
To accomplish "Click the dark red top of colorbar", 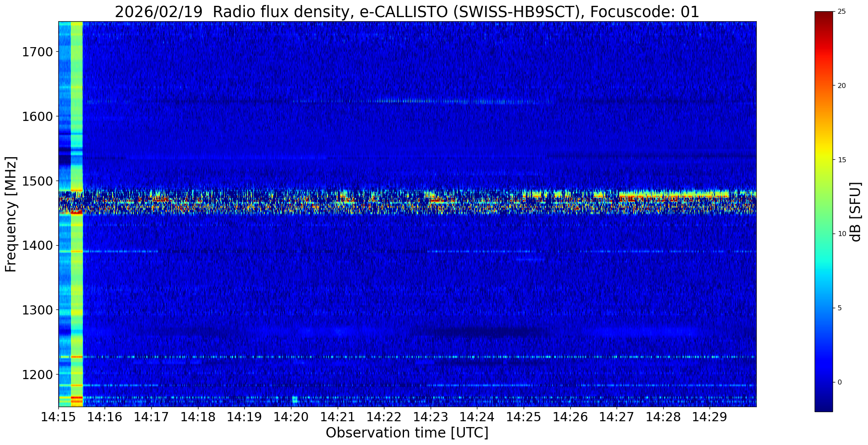I will click(x=824, y=17).
